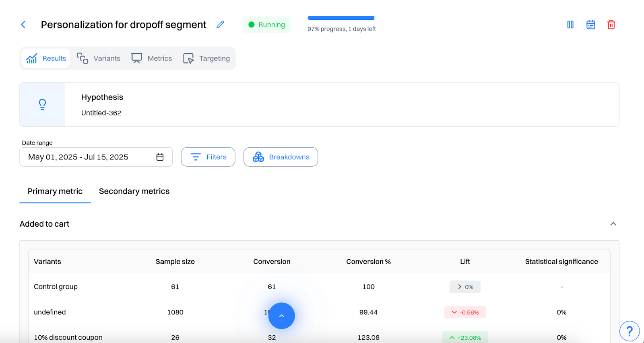Delete experiment using the red trash icon
The height and width of the screenshot is (343, 644).
point(611,25)
